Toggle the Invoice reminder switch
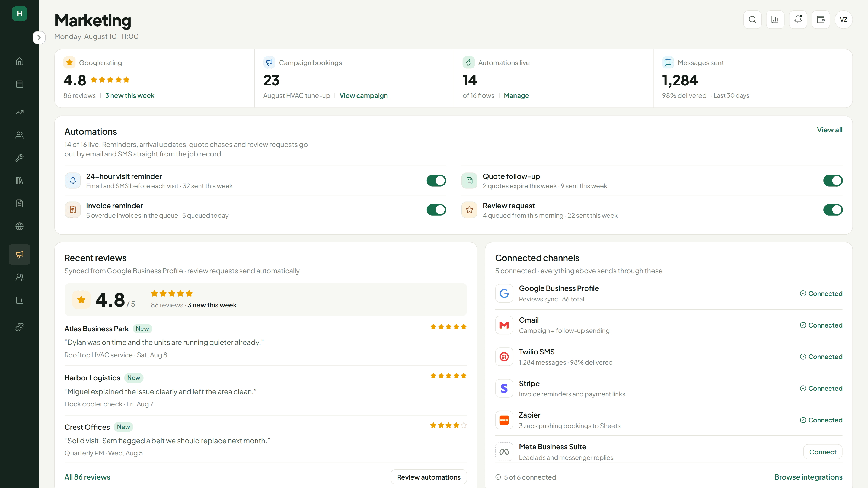This screenshot has height=488, width=868. coord(436,210)
